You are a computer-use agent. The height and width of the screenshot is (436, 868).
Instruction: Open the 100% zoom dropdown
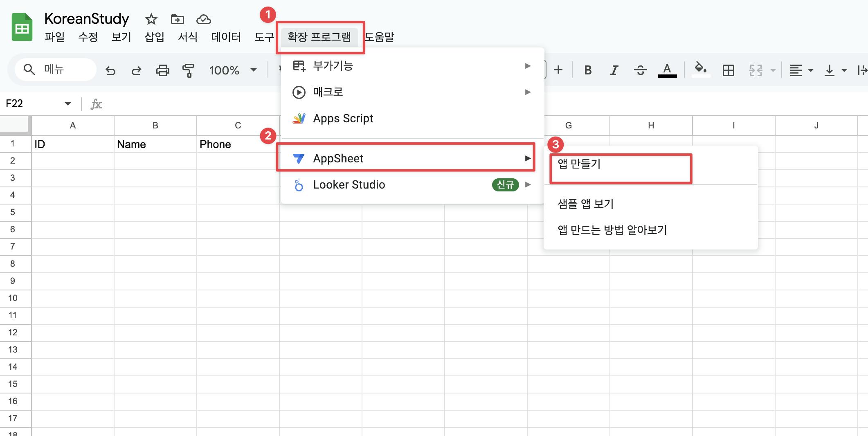(x=233, y=70)
